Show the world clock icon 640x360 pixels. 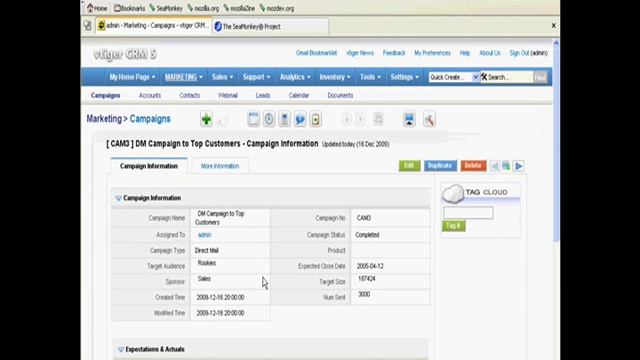[x=269, y=119]
